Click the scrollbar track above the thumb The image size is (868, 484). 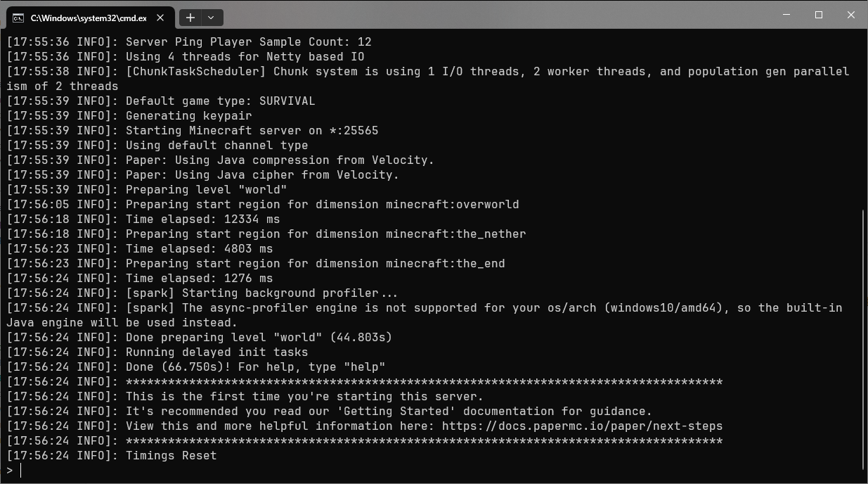tap(864, 120)
